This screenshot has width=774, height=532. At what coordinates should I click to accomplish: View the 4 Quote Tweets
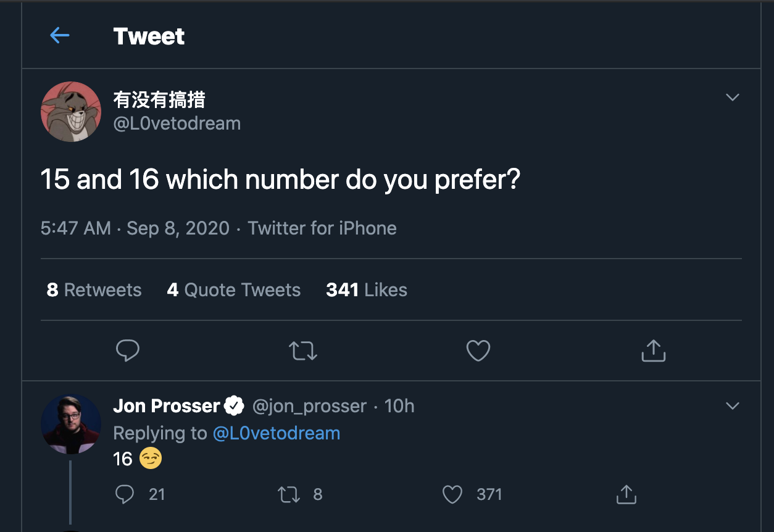[x=233, y=290]
